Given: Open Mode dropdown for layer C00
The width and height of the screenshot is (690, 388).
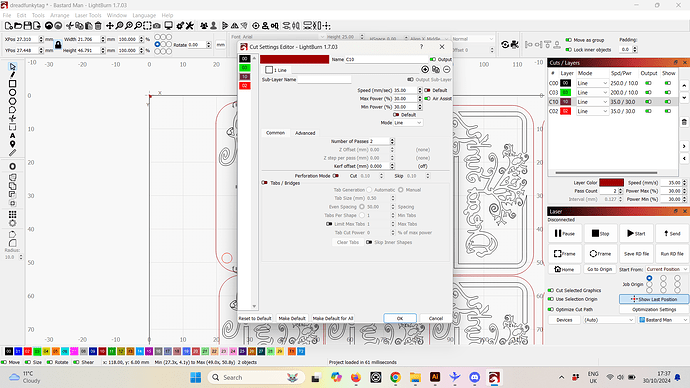Looking at the screenshot, I should (x=592, y=83).
